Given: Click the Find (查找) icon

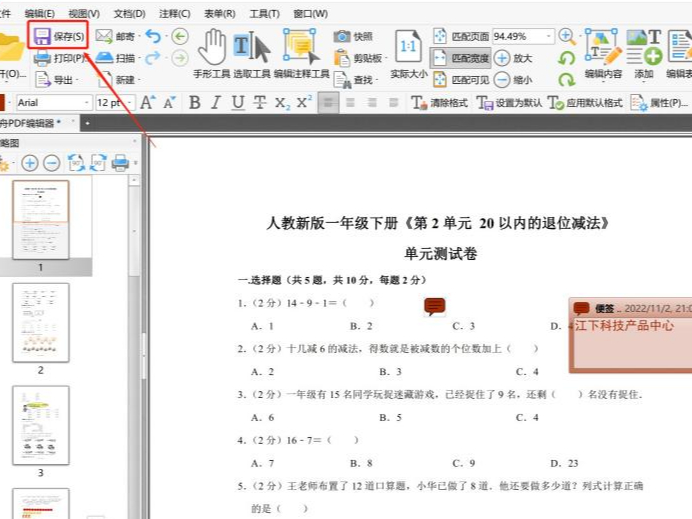Looking at the screenshot, I should tap(342, 80).
